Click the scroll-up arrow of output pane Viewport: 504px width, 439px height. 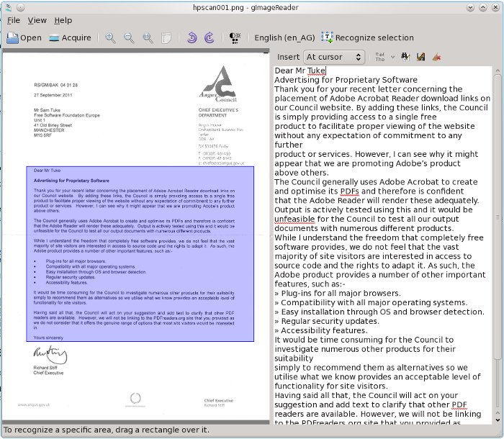tap(498, 70)
